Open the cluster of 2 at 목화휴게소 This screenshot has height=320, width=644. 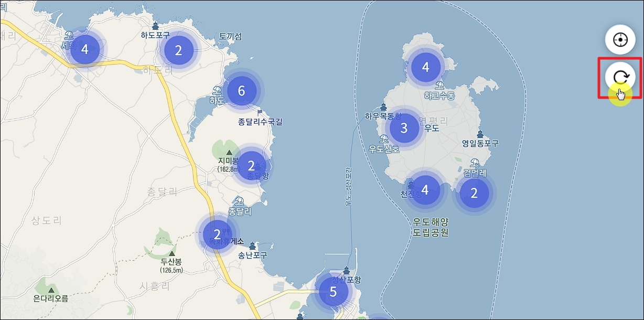click(x=217, y=234)
